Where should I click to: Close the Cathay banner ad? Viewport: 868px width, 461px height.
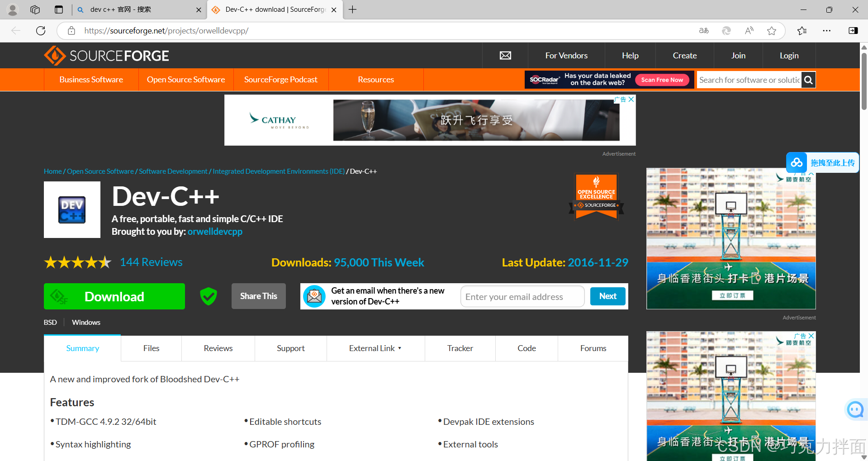(x=631, y=99)
